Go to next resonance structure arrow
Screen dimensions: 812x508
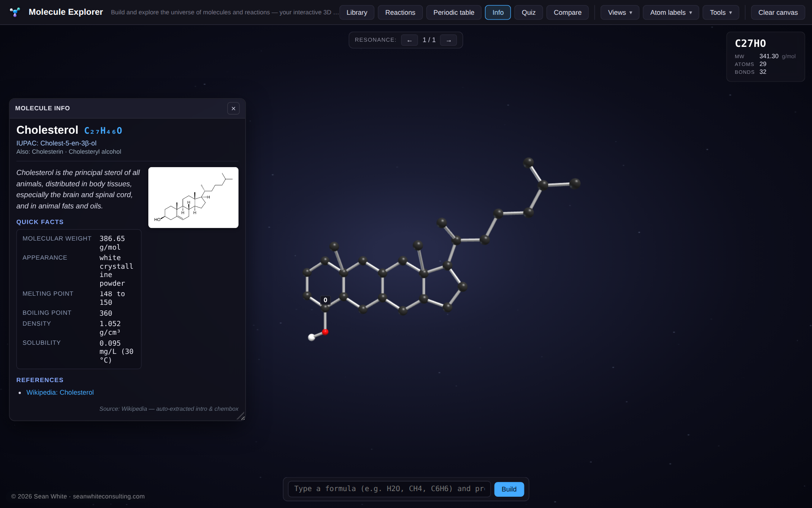(449, 40)
